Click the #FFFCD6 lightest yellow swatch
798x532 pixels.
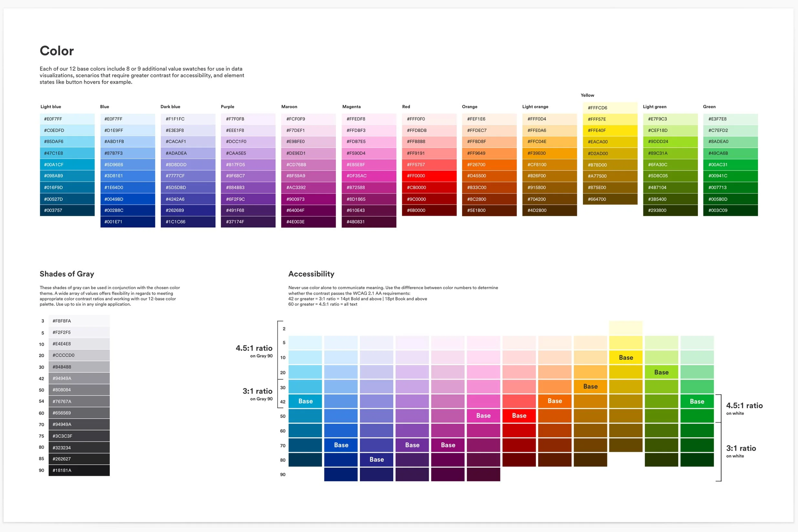pyautogui.click(x=610, y=108)
